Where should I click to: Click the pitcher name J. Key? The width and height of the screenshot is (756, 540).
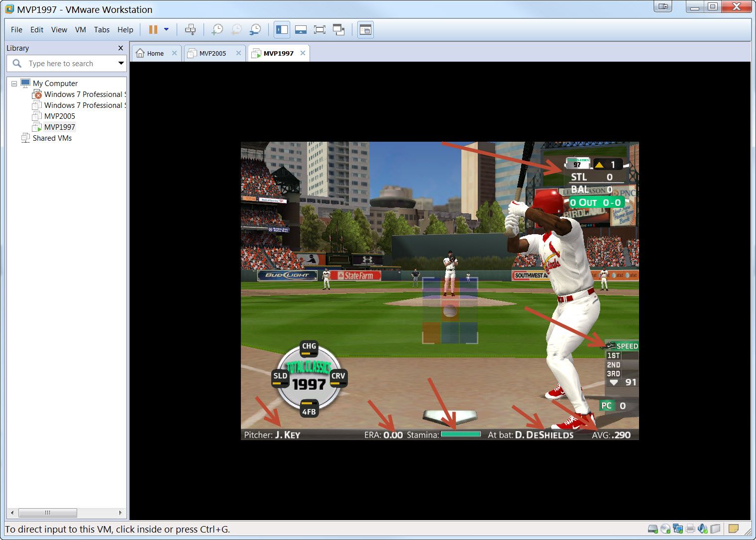288,435
